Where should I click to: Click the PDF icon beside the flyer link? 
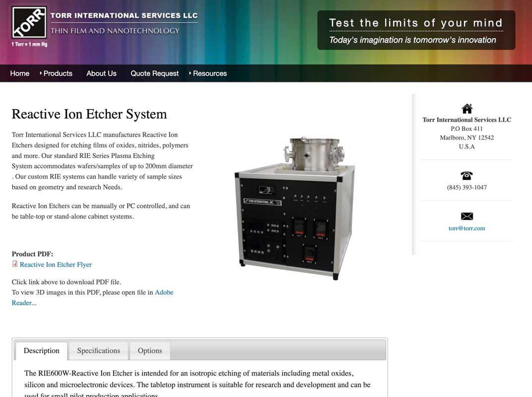coord(14,264)
